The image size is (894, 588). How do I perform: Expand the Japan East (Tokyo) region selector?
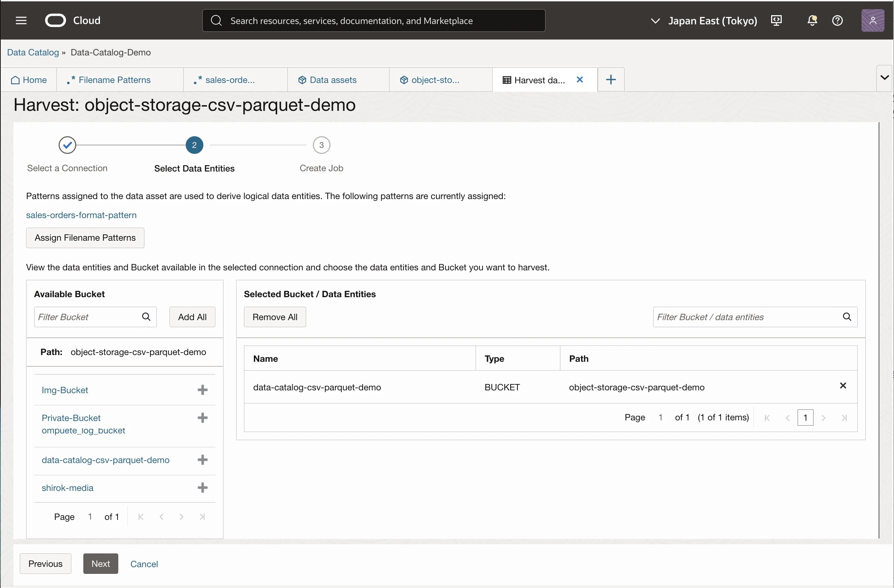point(704,21)
